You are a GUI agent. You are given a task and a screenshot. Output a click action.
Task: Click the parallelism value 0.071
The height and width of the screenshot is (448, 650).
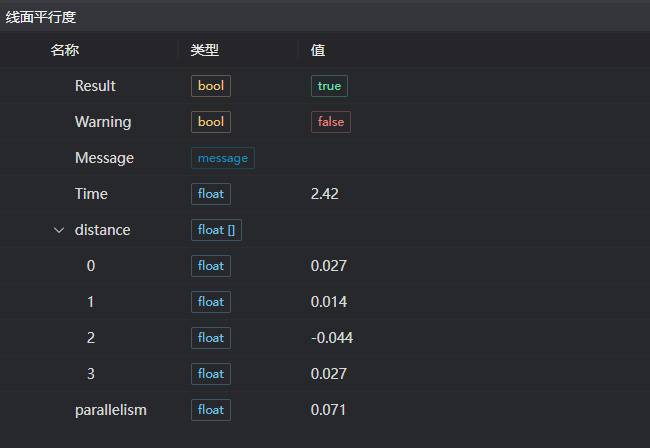point(329,410)
